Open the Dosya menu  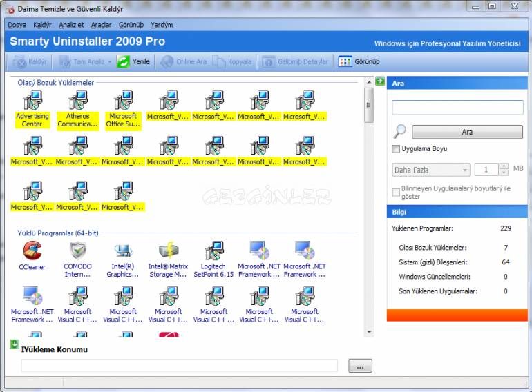[x=17, y=25]
